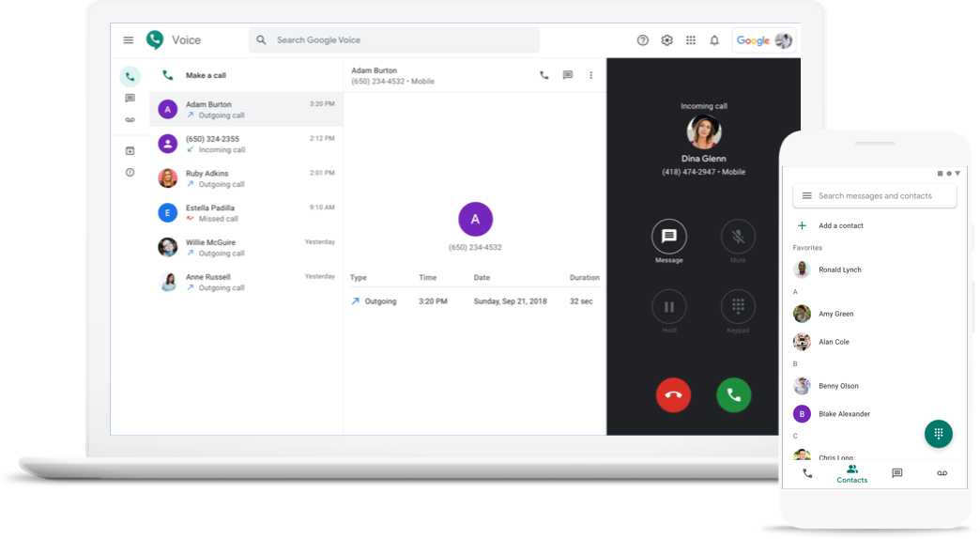
Task: Message Adam Burton using header message icon
Action: pos(568,75)
